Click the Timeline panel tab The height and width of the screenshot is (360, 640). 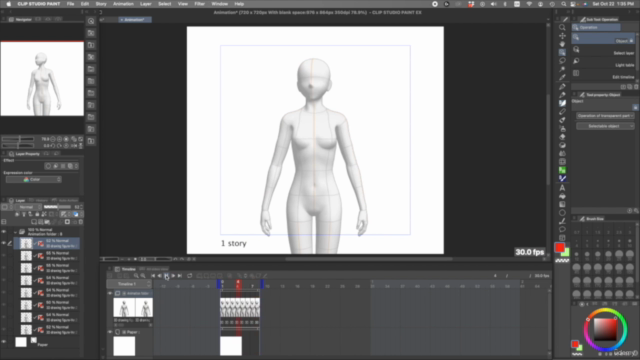[x=126, y=269]
